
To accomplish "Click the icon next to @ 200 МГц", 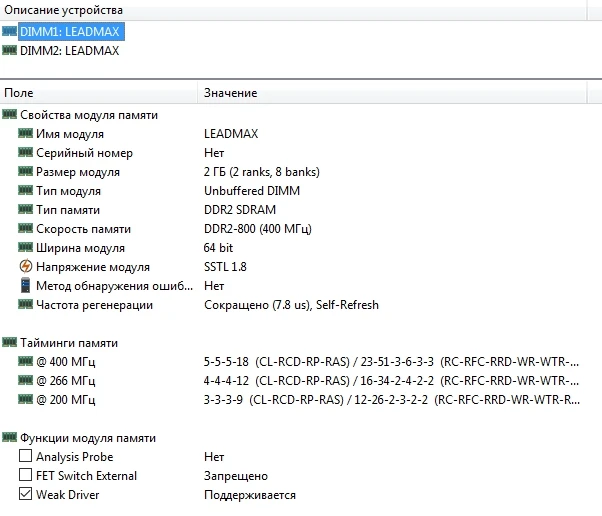I will [25, 399].
